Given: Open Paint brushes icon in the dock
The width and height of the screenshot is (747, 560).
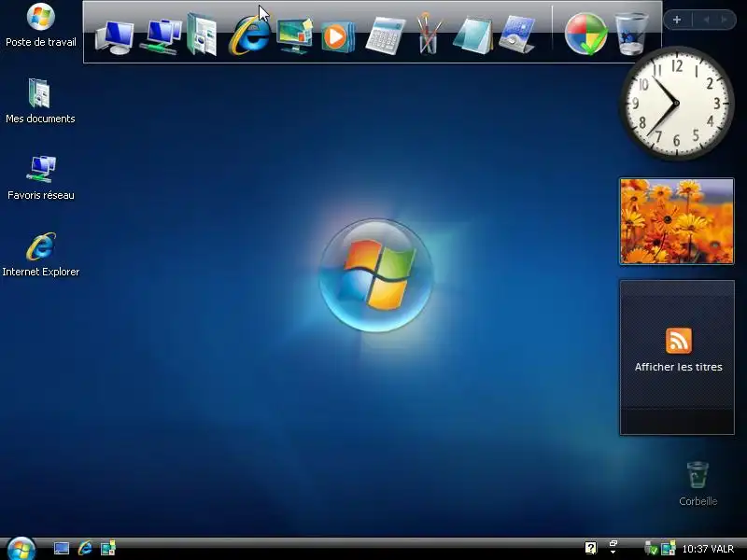Looking at the screenshot, I should 428,34.
